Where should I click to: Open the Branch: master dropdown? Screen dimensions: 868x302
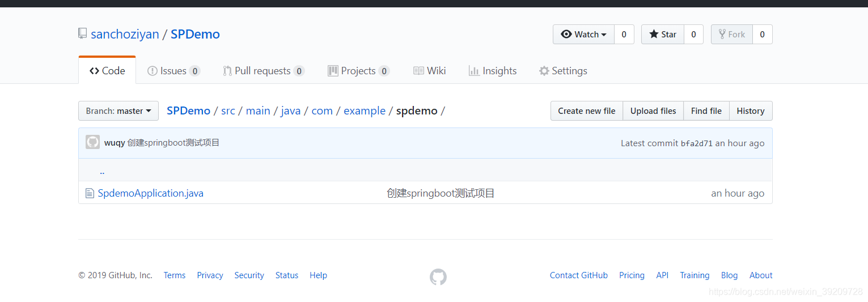point(118,111)
